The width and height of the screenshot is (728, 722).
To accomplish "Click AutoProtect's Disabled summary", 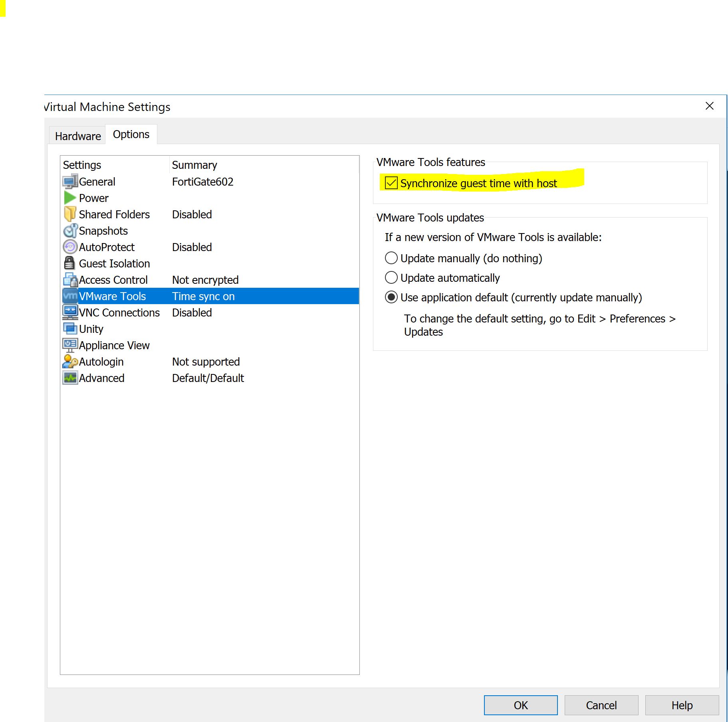I will (x=192, y=247).
